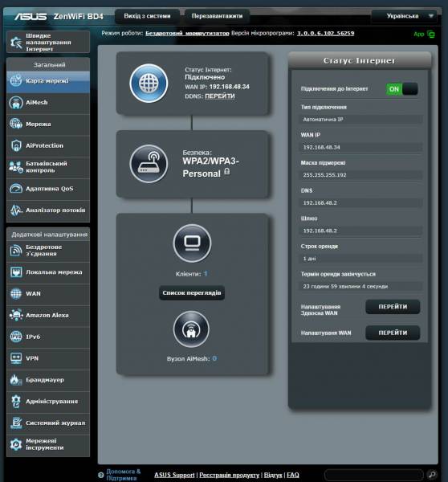Click the Клієнти count number
Image resolution: width=448 pixels, height=482 pixels.
(206, 274)
